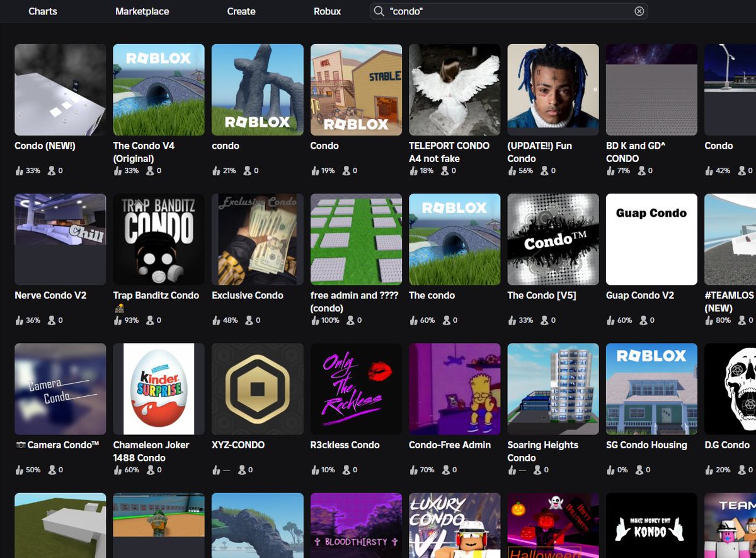756x558 pixels.
Task: Click the "Trap Banditz Condo" title text
Action: 156,295
